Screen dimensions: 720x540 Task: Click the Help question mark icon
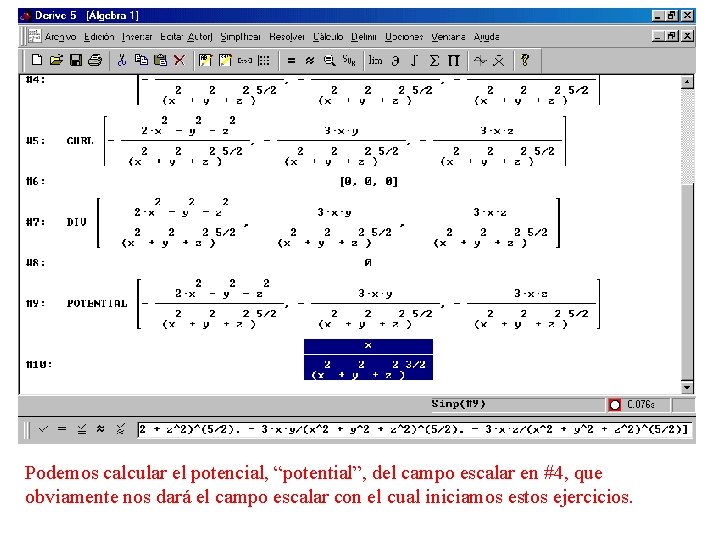coord(524,60)
